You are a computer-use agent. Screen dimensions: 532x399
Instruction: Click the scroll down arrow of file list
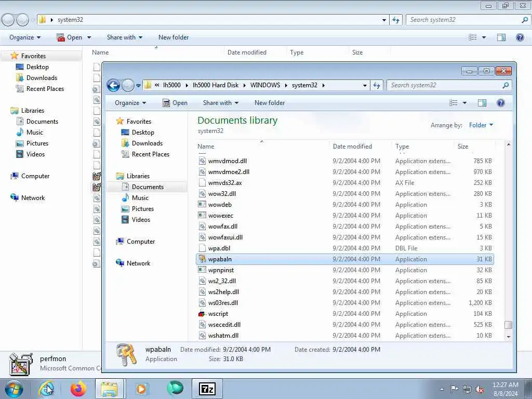pyautogui.click(x=508, y=337)
